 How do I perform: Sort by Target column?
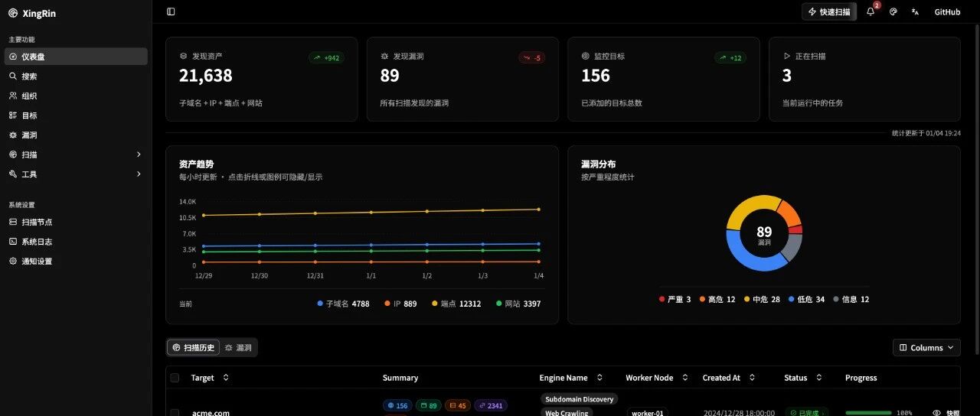pos(210,378)
